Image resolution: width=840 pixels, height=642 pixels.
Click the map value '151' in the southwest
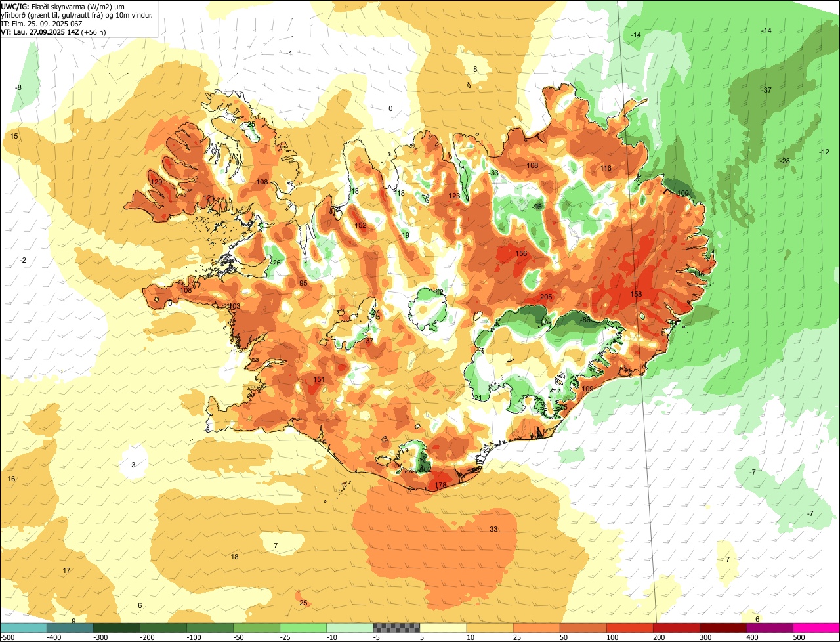(319, 379)
